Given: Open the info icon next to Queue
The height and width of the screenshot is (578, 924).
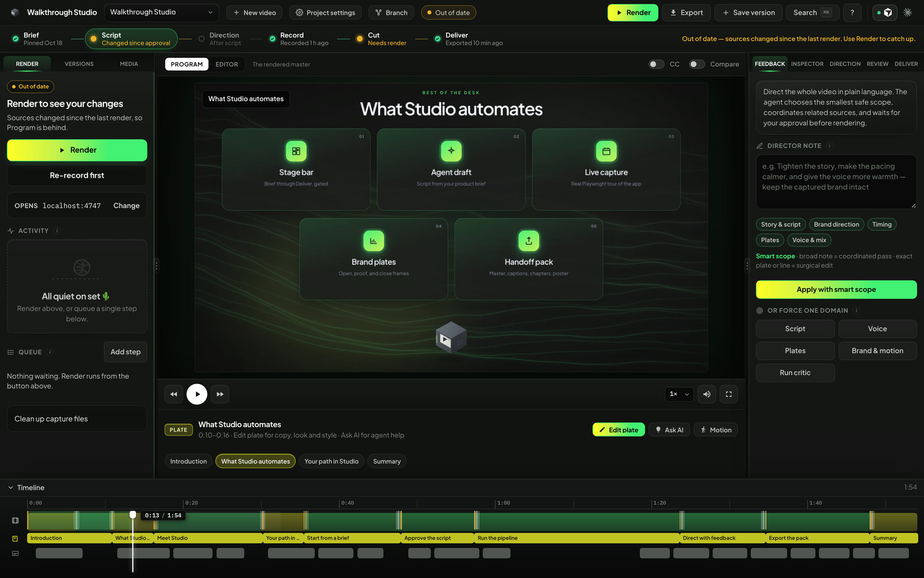Looking at the screenshot, I should tap(50, 352).
